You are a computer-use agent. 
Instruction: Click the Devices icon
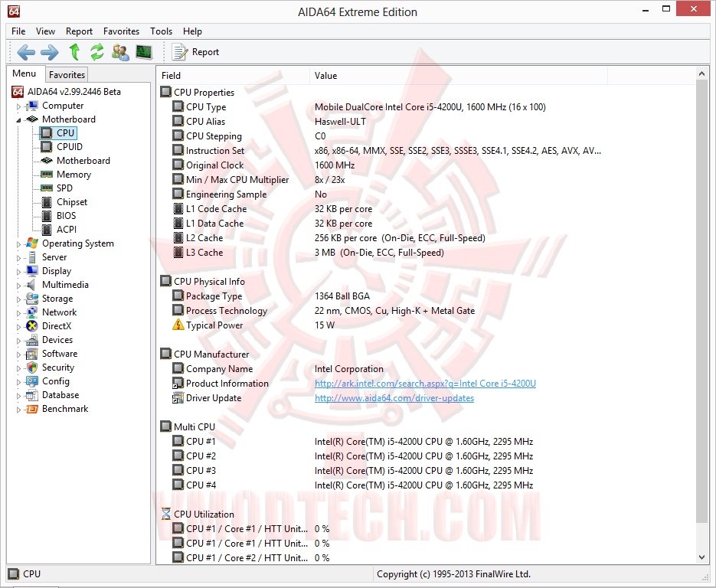(32, 340)
